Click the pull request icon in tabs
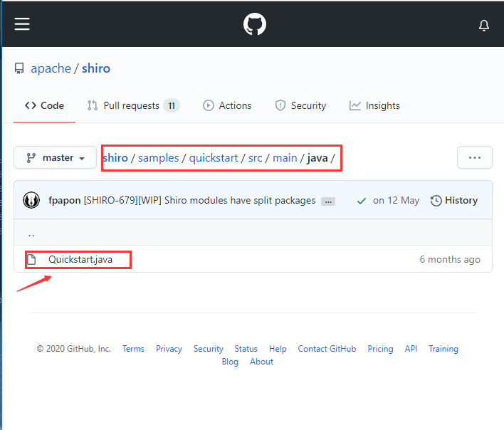Image resolution: width=504 pixels, height=430 pixels. (x=93, y=105)
